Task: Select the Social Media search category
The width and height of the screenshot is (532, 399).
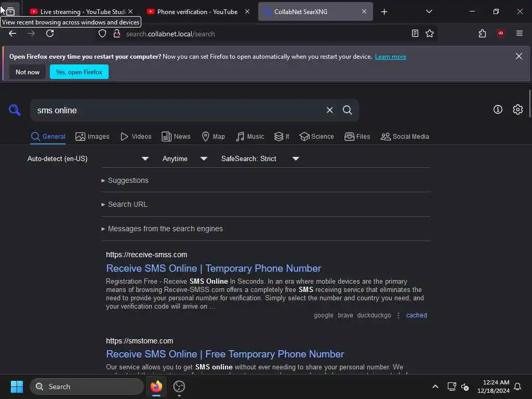Action: [404, 137]
